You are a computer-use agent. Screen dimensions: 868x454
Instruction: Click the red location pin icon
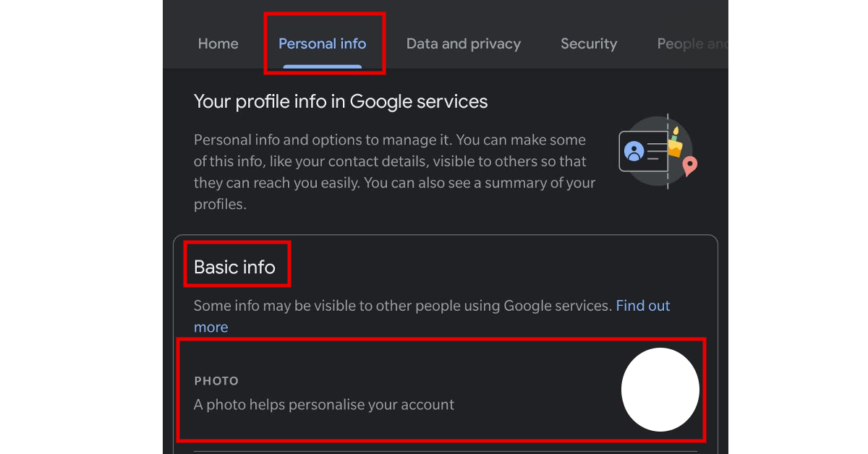(x=689, y=164)
